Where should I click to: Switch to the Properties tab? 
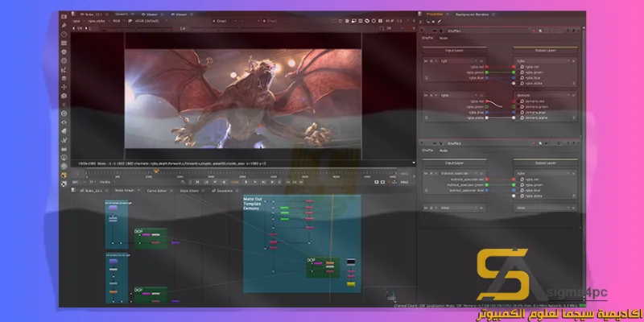435,14
